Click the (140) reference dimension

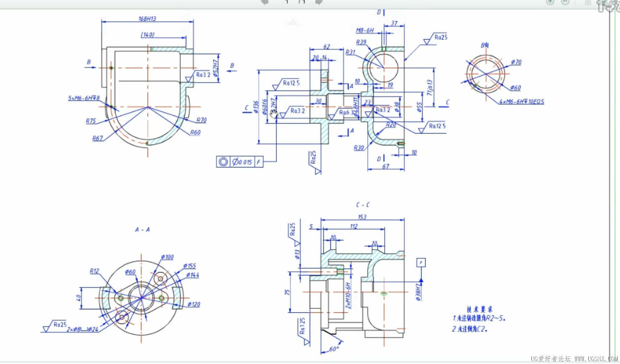pos(147,35)
